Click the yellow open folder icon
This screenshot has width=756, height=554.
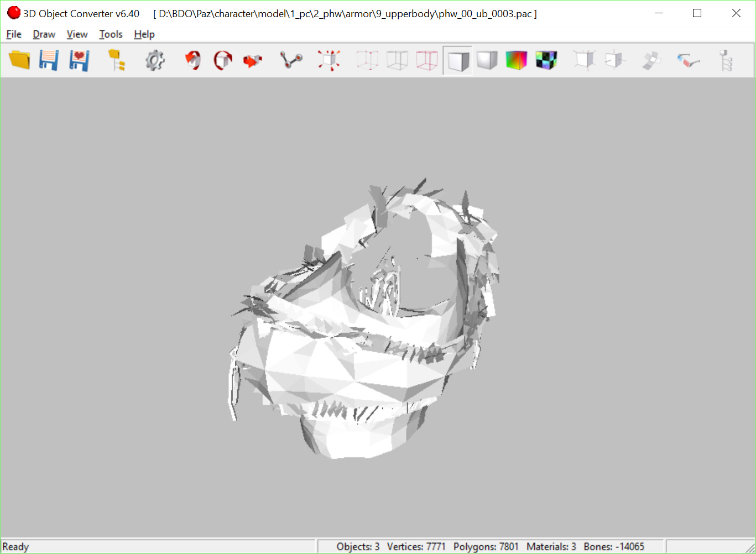[19, 60]
